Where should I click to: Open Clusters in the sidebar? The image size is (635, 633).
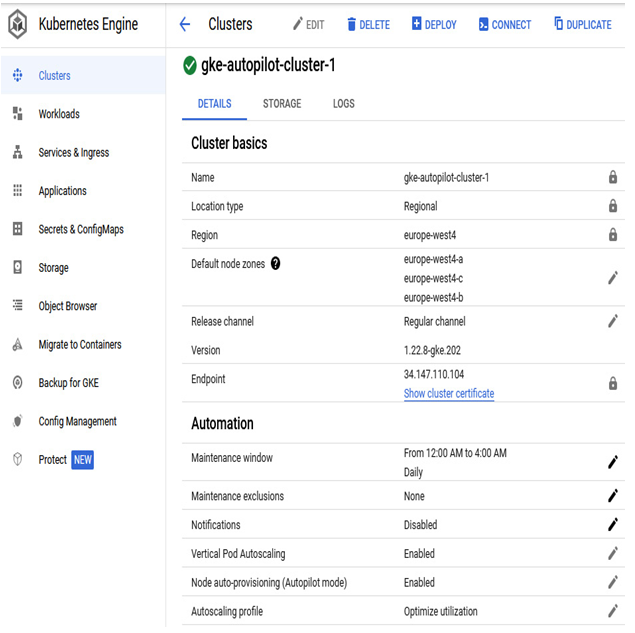coord(83,75)
